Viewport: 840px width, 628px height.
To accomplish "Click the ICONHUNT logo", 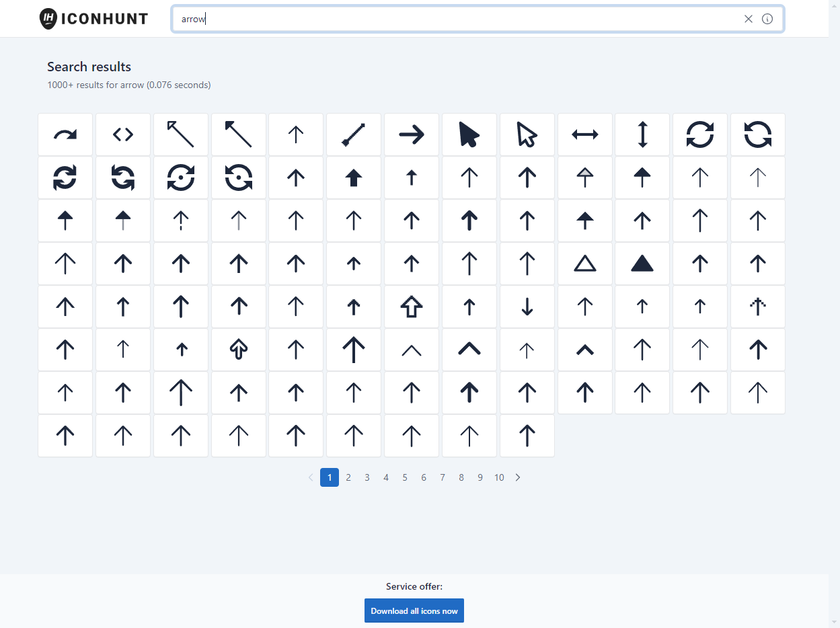I will click(x=93, y=19).
